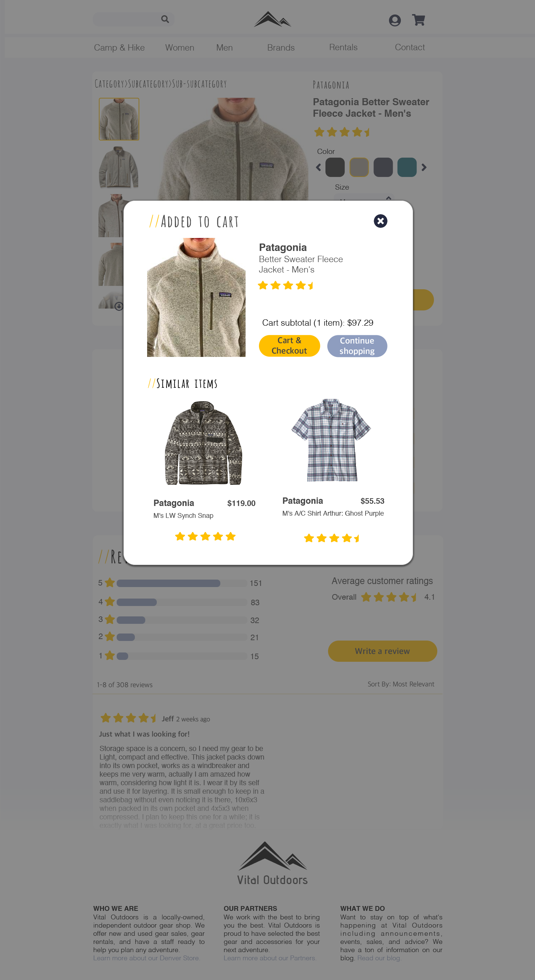Open the Rentals menu item
This screenshot has height=980, width=535.
pyautogui.click(x=343, y=47)
